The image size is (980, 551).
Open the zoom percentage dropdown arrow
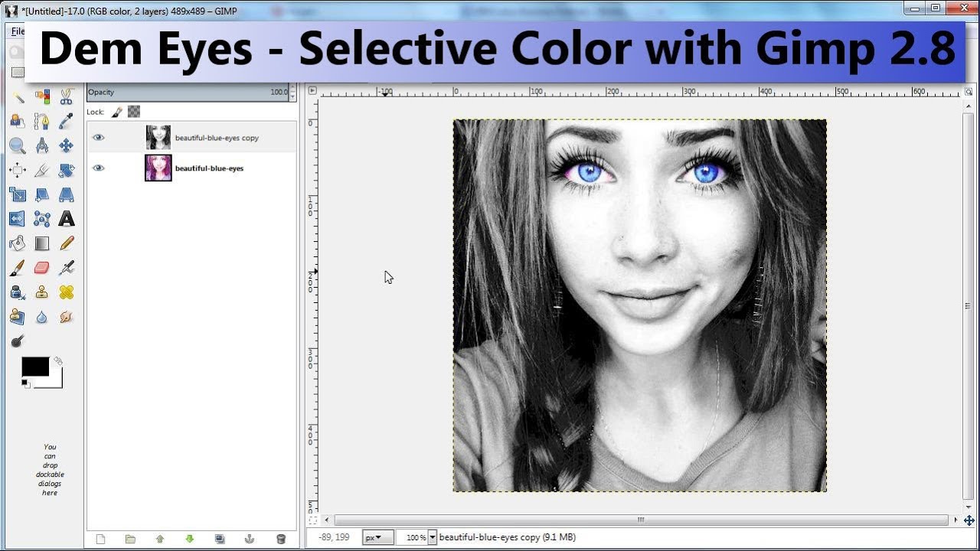[x=433, y=537]
